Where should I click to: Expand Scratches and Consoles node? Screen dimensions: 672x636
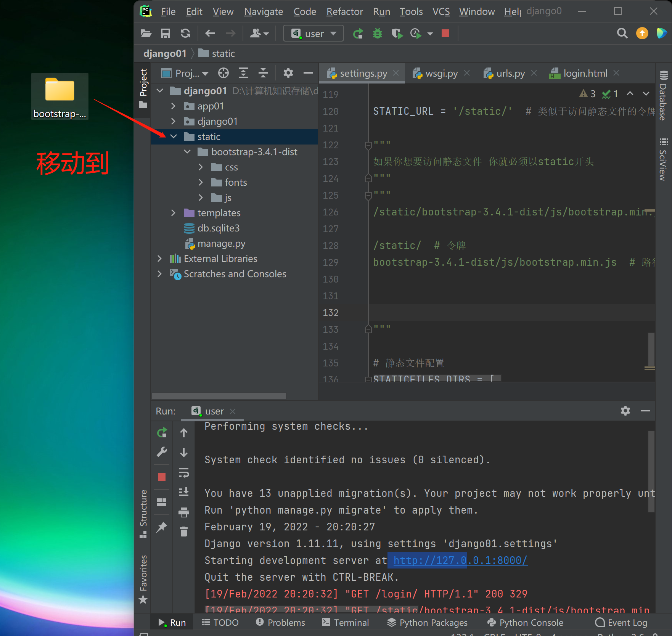pos(159,274)
